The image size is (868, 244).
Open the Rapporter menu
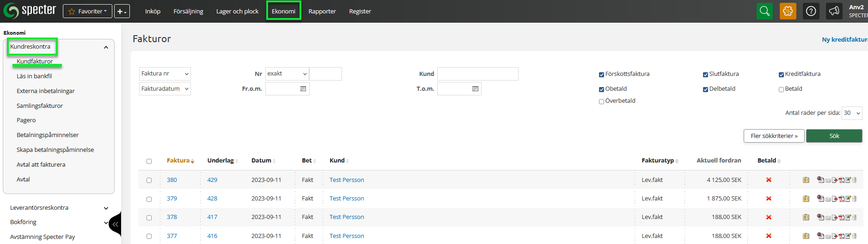pyautogui.click(x=322, y=11)
